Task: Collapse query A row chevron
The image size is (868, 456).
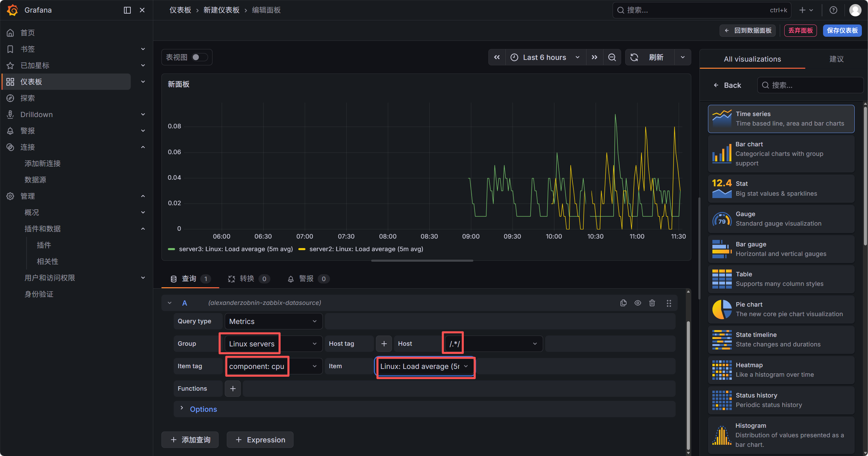Action: pos(170,303)
